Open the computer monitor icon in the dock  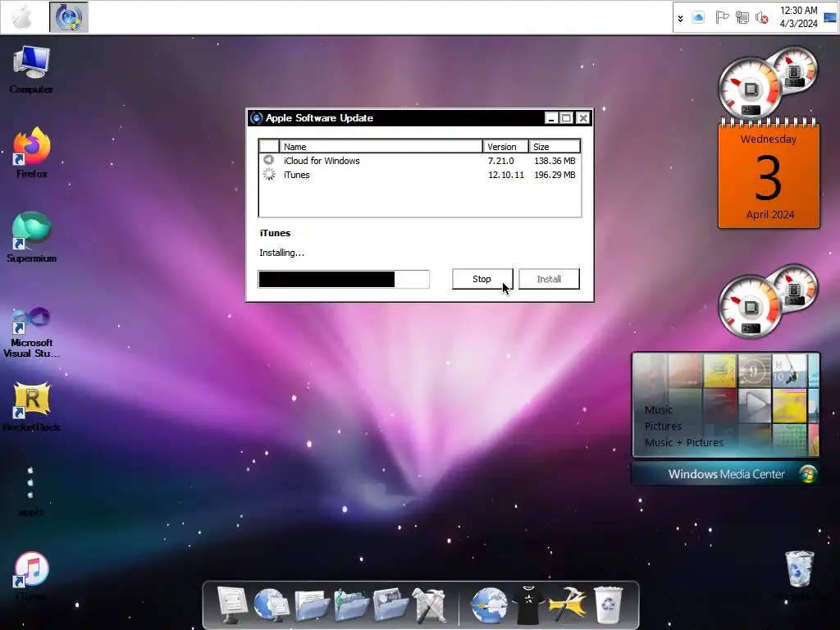click(x=232, y=605)
